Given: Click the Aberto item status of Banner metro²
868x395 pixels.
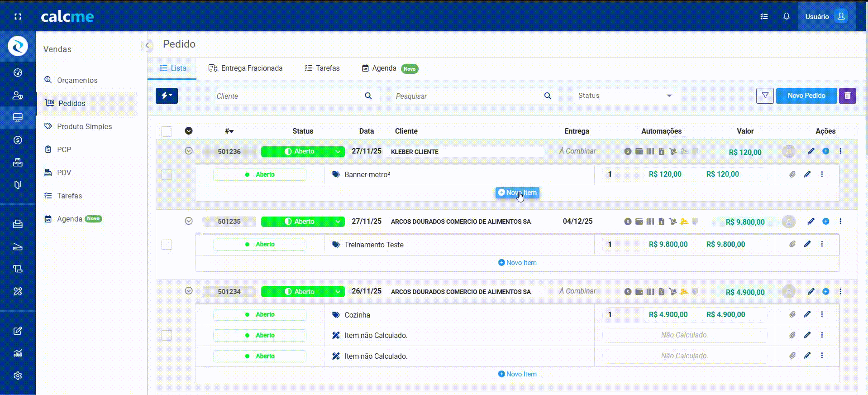Looking at the screenshot, I should pos(260,174).
